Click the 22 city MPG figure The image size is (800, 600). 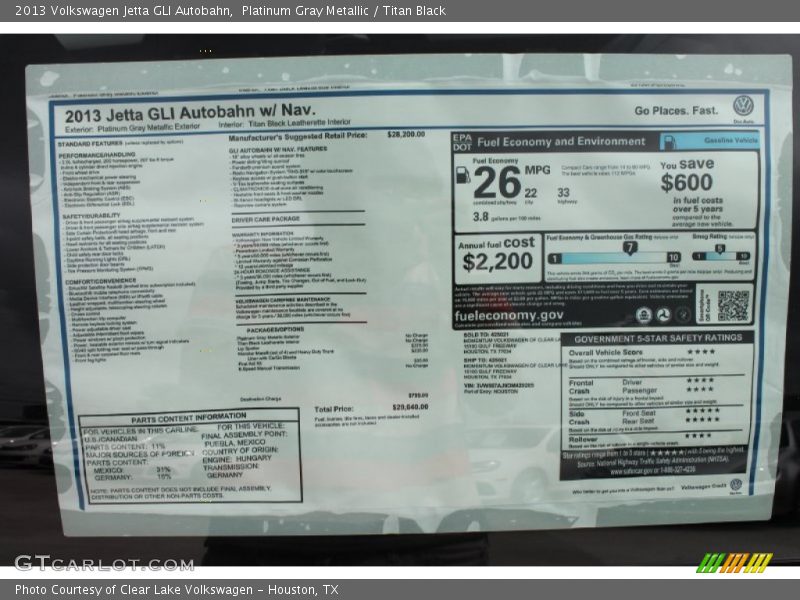click(531, 193)
